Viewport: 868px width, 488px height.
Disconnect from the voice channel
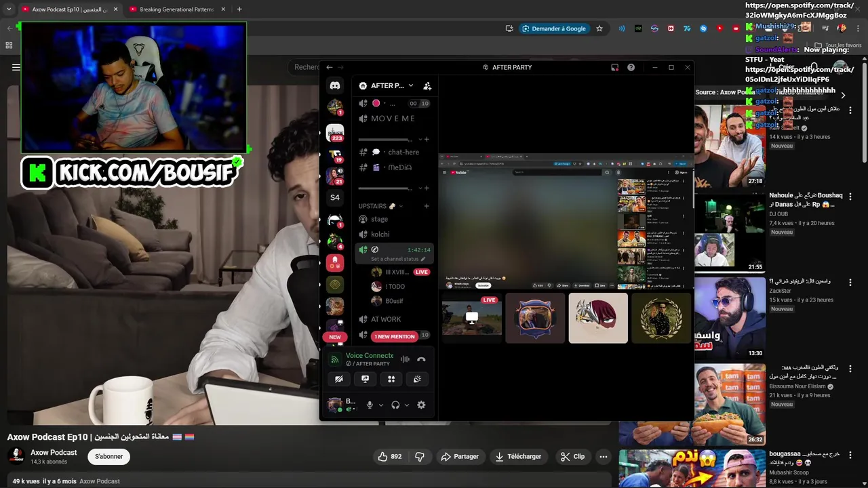coord(421,359)
